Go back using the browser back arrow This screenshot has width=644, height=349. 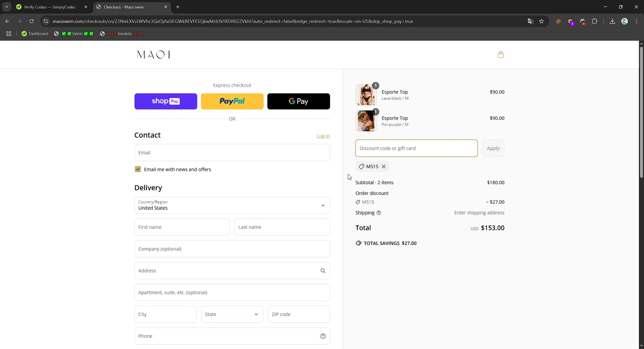7,21
